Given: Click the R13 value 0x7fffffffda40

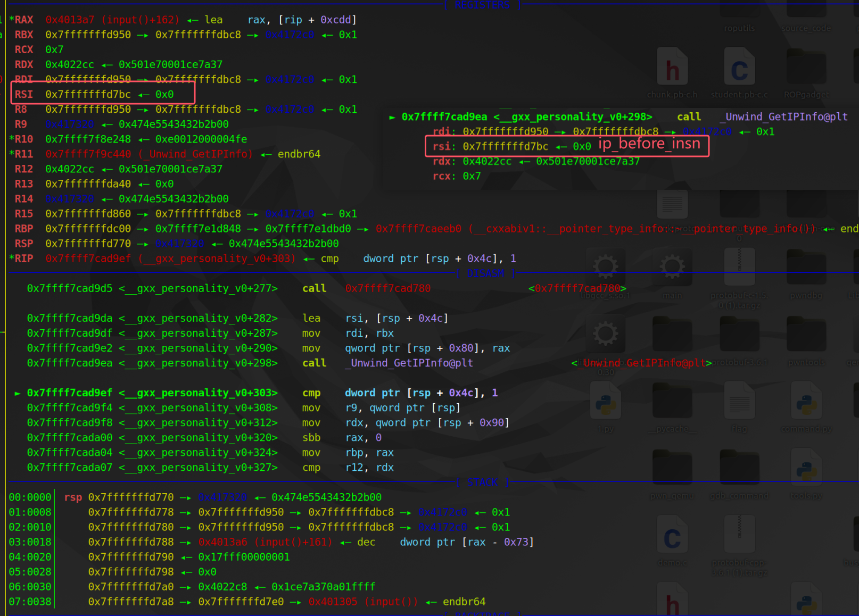Looking at the screenshot, I should 88,184.
